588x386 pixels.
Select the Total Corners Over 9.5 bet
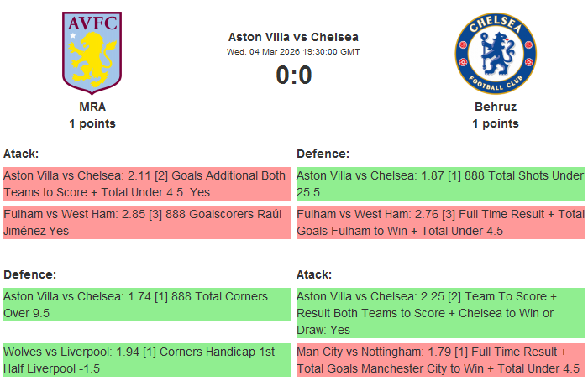click(x=147, y=304)
